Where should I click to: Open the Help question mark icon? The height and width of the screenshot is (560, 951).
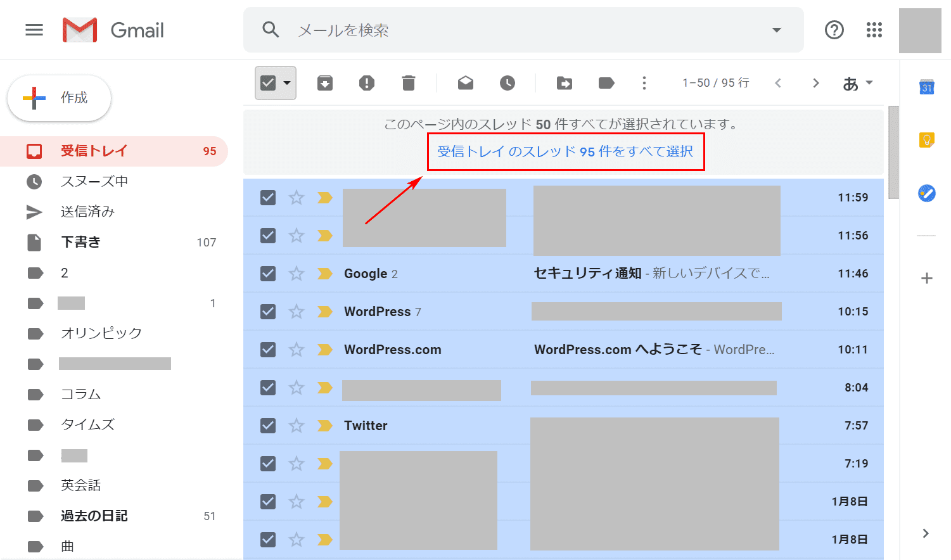point(834,30)
